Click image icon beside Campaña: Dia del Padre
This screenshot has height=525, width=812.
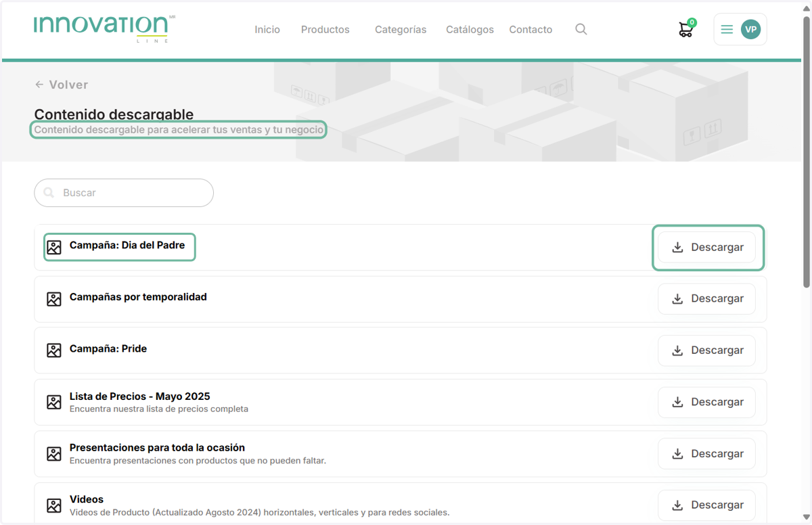click(x=54, y=248)
